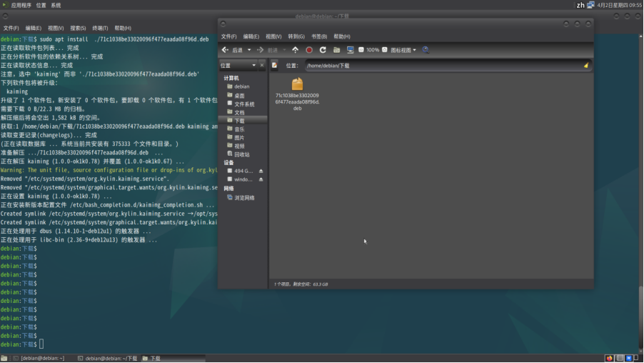Reload the current folder with refresh icon
This screenshot has width=644, height=363.
tap(323, 50)
